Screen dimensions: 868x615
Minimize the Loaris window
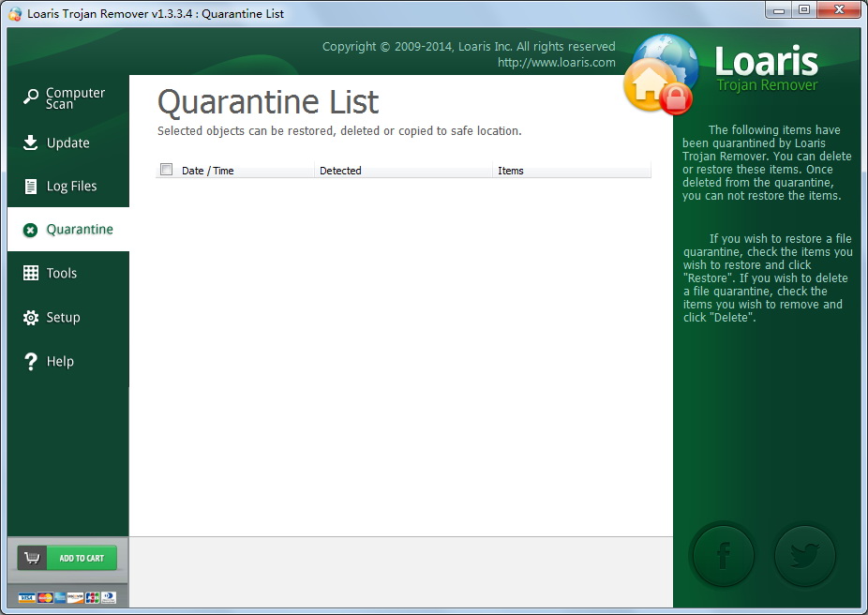click(778, 10)
